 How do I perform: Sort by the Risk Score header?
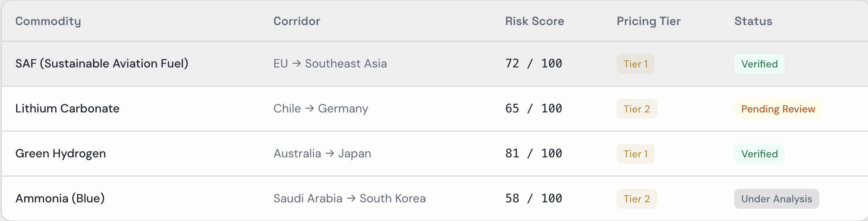(534, 21)
